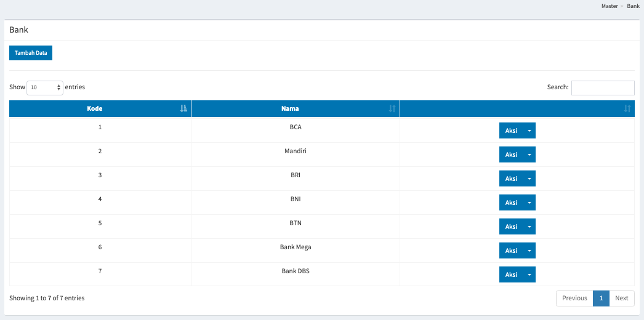Click the Aksi button for Mandiri
Image resolution: width=644 pixels, height=320 pixels.
tap(511, 154)
